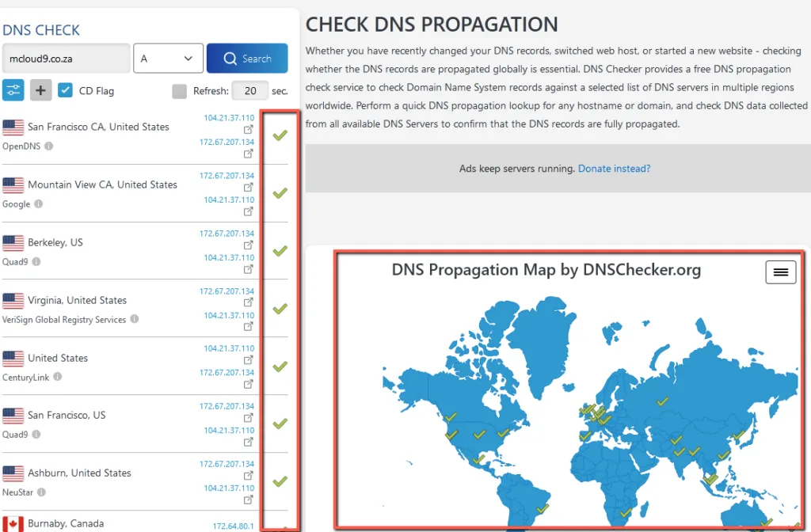Click green checkmark for Mountain View Google row
Image resolution: width=811 pixels, height=532 pixels.
pos(280,193)
